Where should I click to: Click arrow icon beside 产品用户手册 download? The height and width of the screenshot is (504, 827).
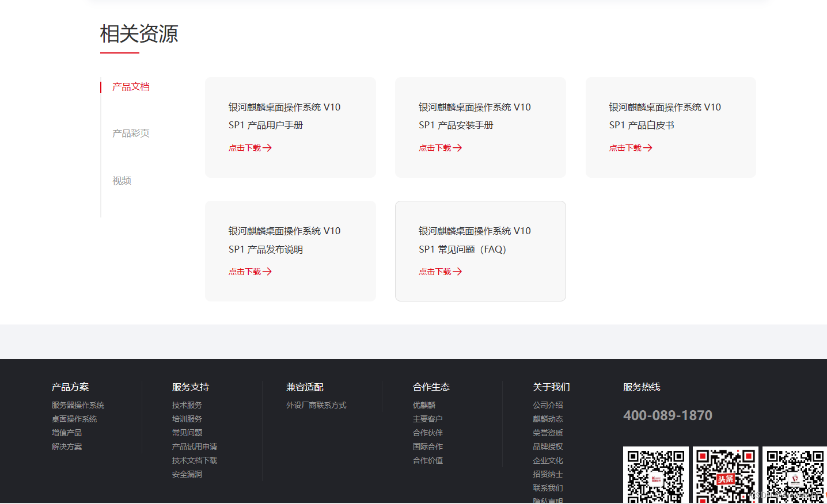pos(267,148)
